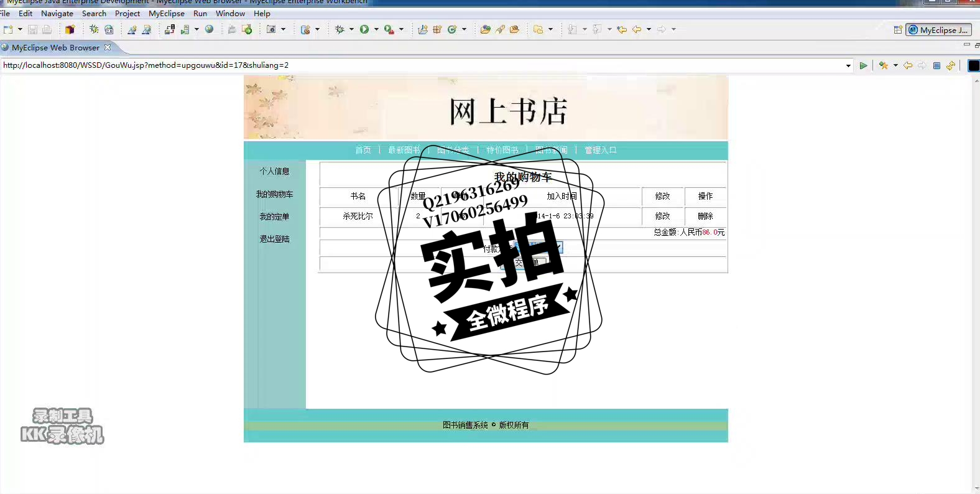The width and height of the screenshot is (980, 494).
Task: Open the globe web browser toolbar icon
Action: point(210,29)
